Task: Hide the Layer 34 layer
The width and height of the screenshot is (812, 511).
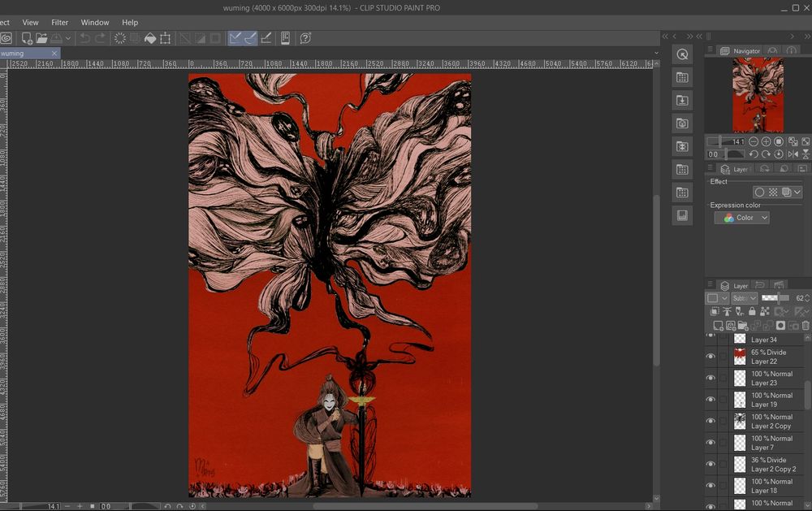Action: pyautogui.click(x=711, y=333)
